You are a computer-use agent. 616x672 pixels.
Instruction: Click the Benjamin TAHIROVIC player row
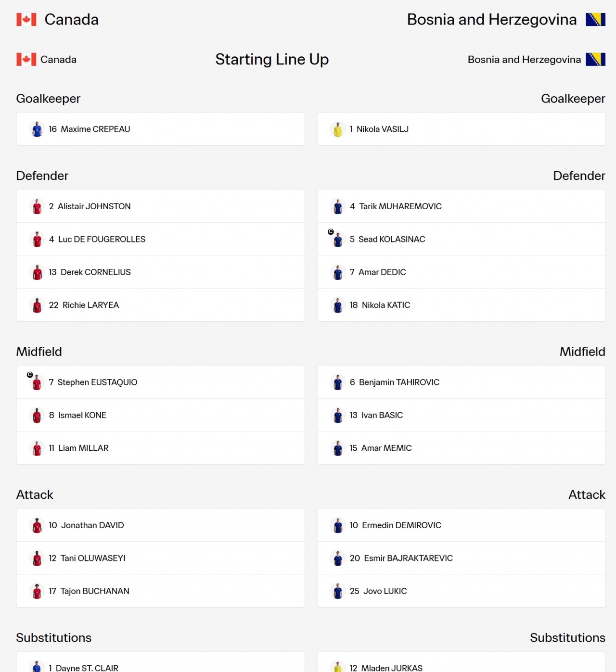[x=462, y=382]
